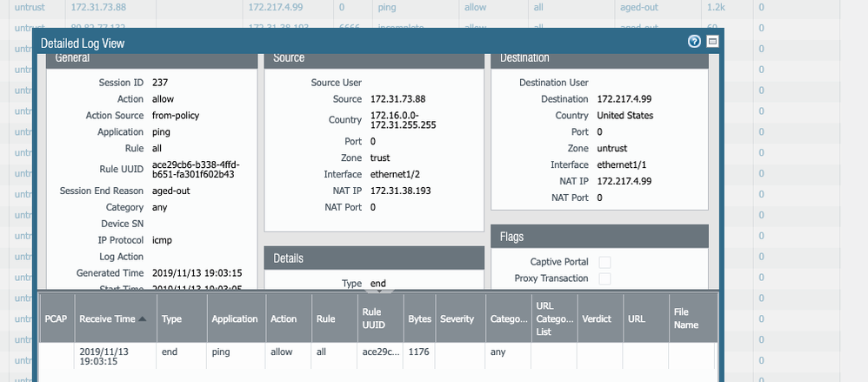Open the help icon in Detailed Log View
Viewport: 868px width, 382px height.
point(694,41)
